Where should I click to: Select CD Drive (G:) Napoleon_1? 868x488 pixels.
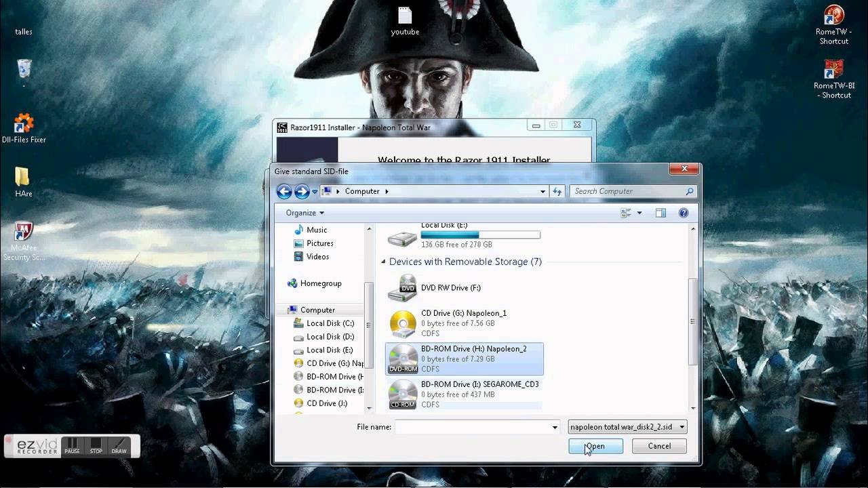pos(465,323)
